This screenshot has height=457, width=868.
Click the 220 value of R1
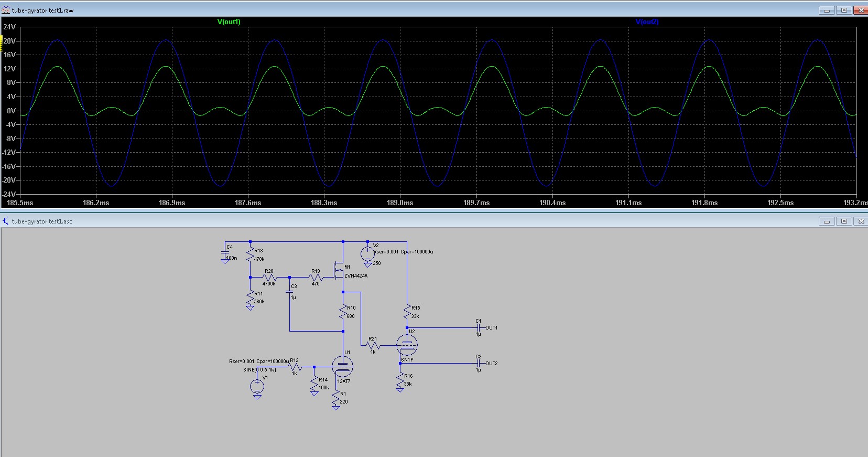tap(344, 402)
